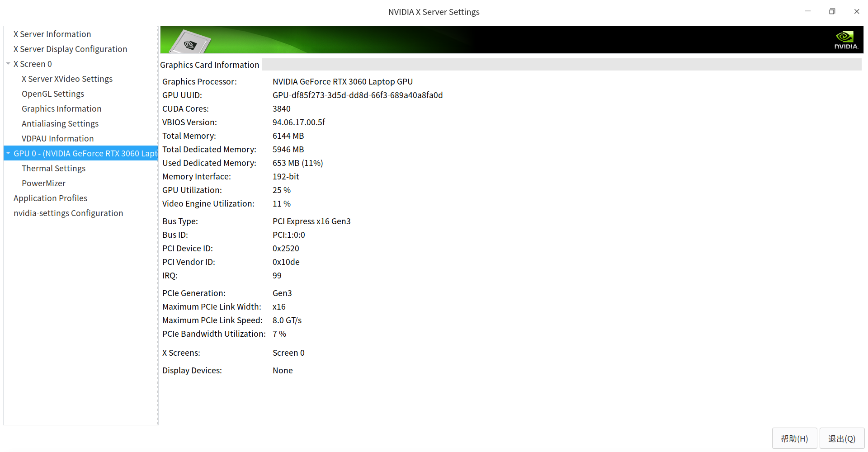Click the Graphics Card Information heading

pos(210,65)
